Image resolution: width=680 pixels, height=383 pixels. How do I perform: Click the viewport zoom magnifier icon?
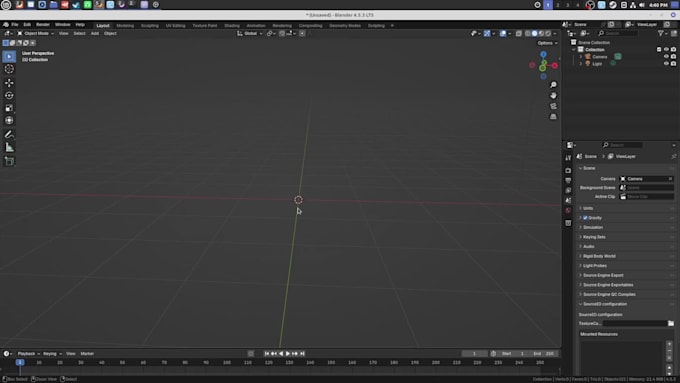pyautogui.click(x=553, y=85)
